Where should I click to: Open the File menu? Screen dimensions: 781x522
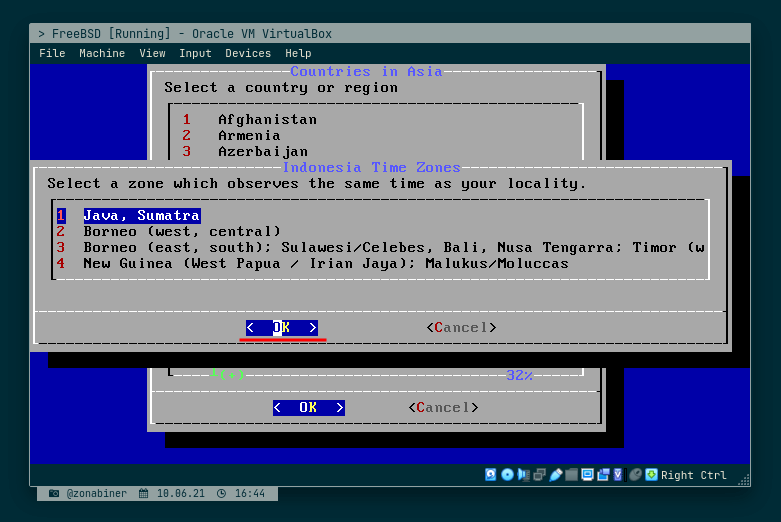click(x=52, y=53)
